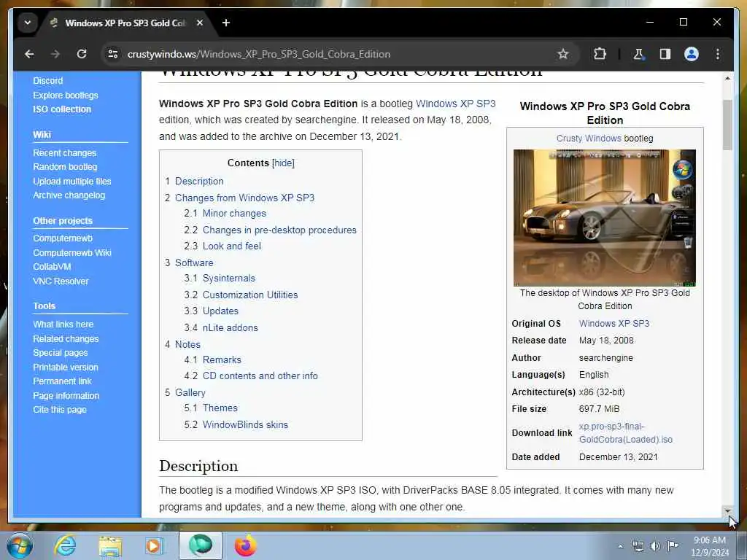Image resolution: width=747 pixels, height=560 pixels.
Task: Select the Windows XP Pro SP3 Gold Cobra tab
Action: [125, 23]
